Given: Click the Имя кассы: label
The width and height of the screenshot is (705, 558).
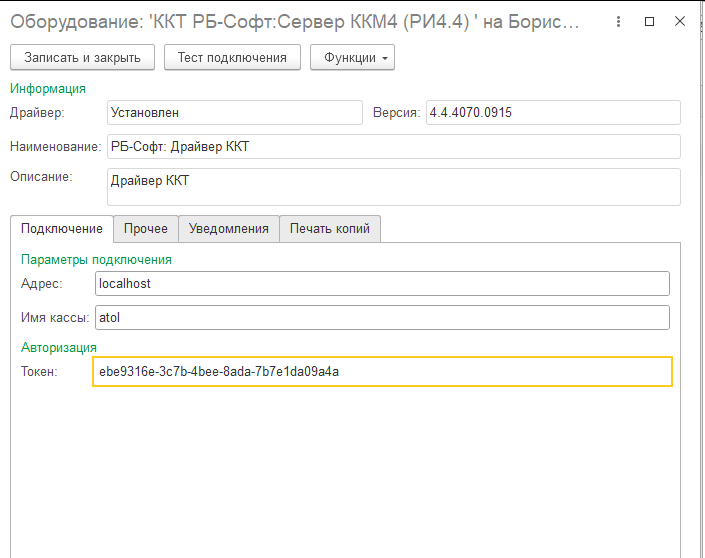Looking at the screenshot, I should [x=55, y=317].
